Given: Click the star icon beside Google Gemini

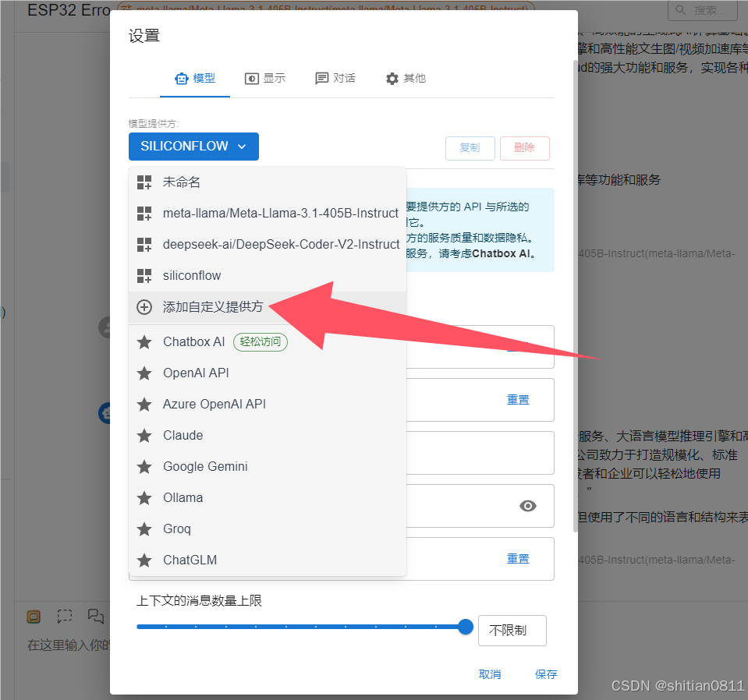Looking at the screenshot, I should 144,467.
